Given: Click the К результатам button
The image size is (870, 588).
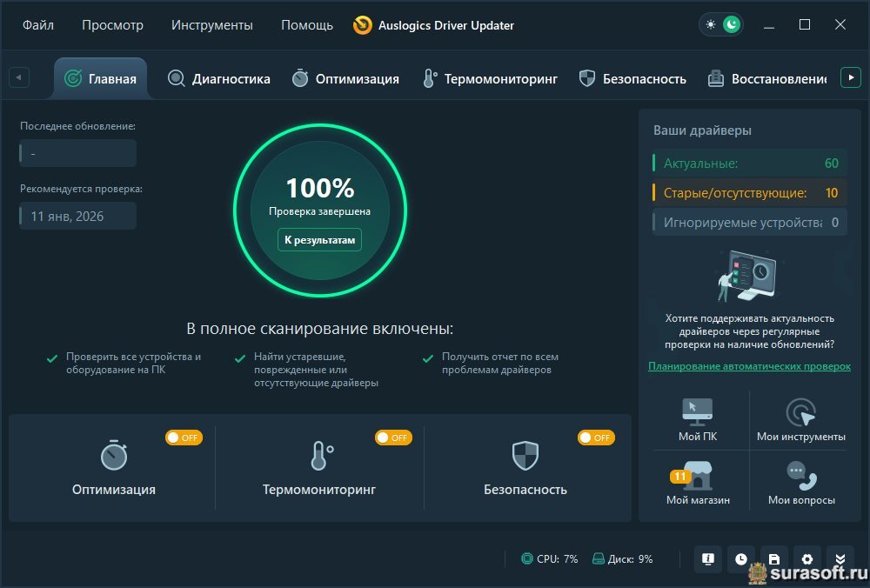Looking at the screenshot, I should 319,240.
